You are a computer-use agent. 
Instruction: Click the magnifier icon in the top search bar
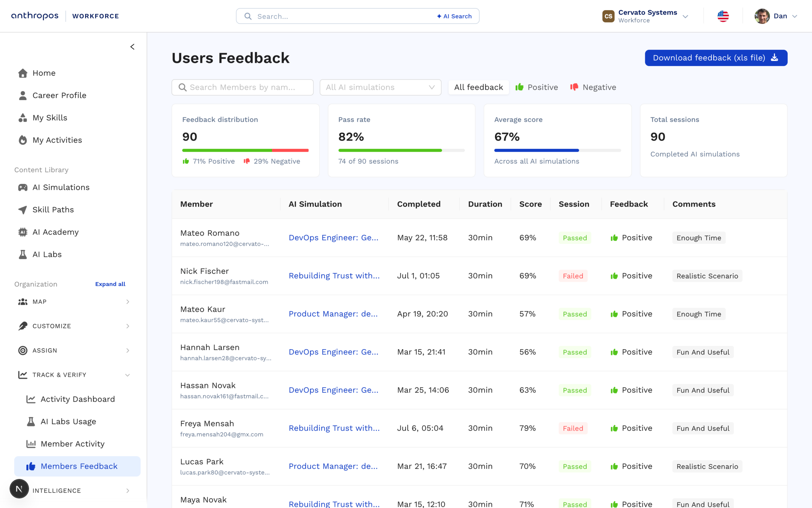[248, 16]
